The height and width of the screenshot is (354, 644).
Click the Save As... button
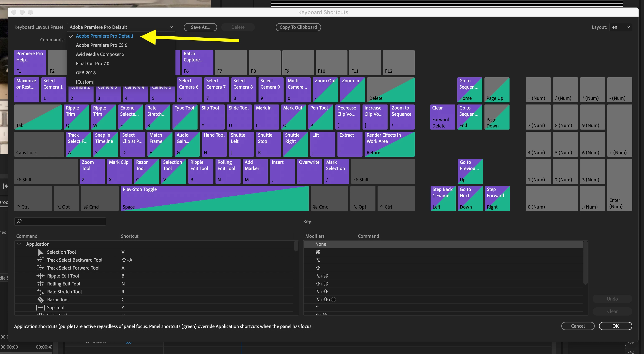(x=200, y=27)
